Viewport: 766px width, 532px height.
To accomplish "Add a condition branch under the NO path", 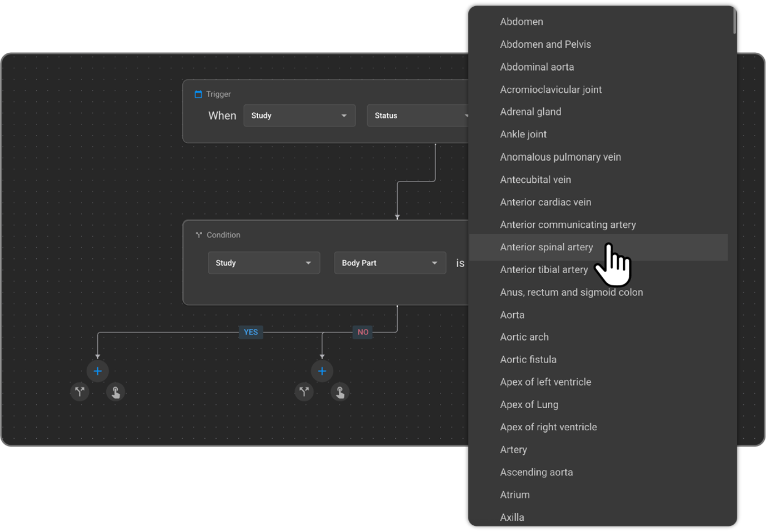I will [x=304, y=392].
